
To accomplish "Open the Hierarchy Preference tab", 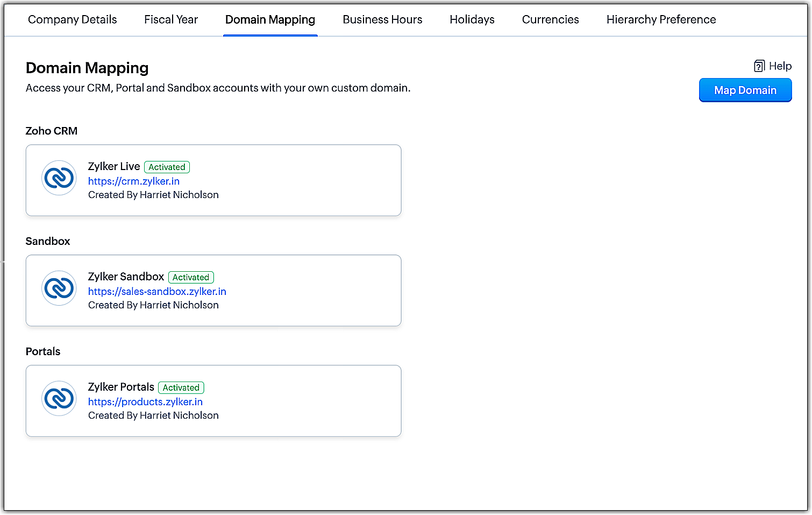I will coord(661,20).
